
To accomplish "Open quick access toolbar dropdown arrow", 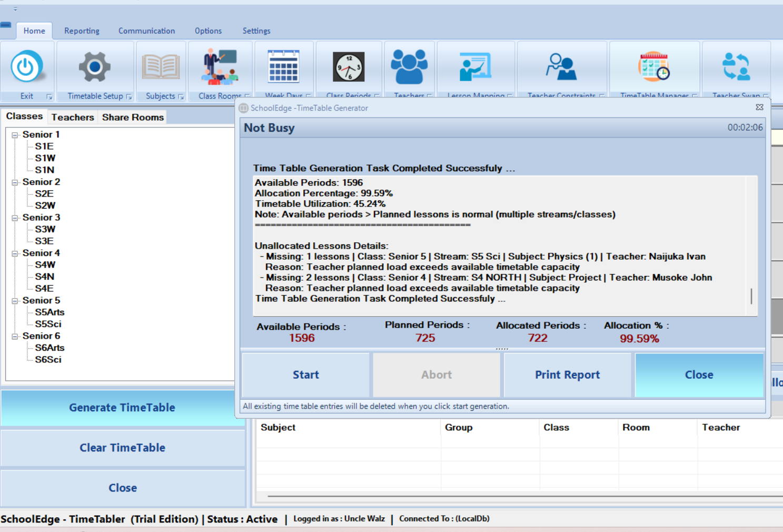I will 15,9.
